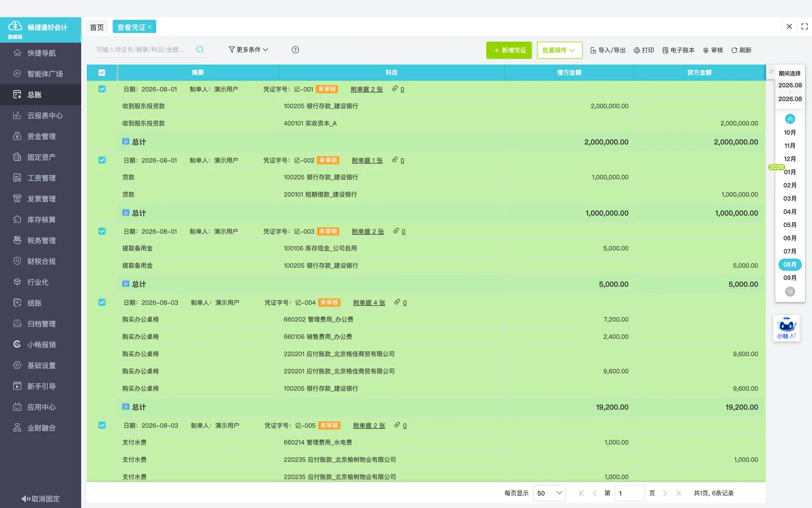
Task: Select month 09月 in period selector
Action: tap(790, 278)
